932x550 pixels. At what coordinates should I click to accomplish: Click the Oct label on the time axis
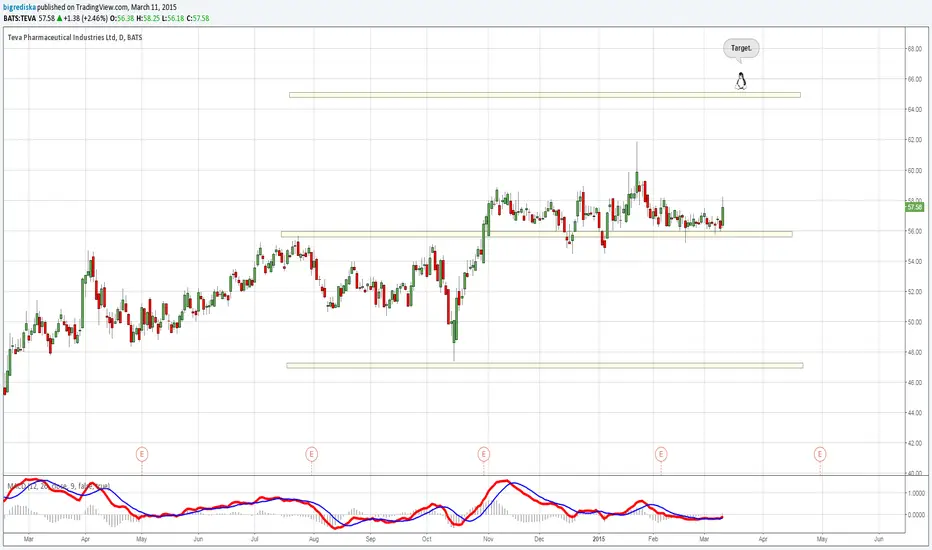pos(427,539)
